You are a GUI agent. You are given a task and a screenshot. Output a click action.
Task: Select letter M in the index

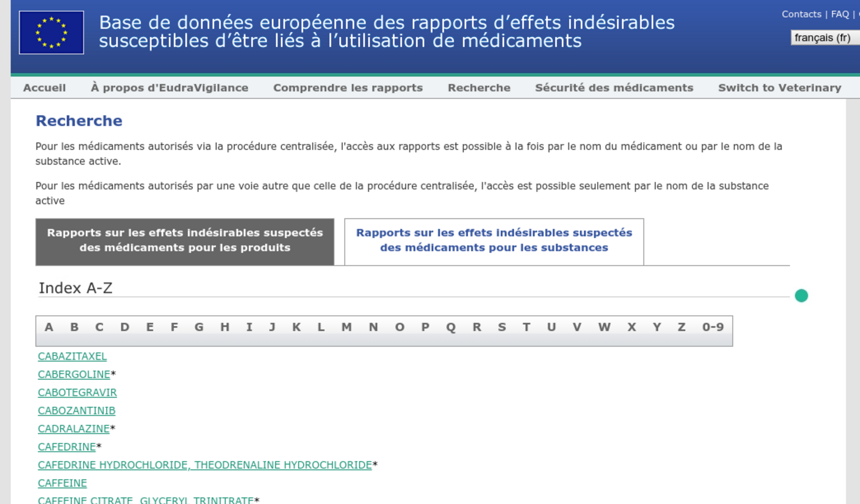coord(346,327)
